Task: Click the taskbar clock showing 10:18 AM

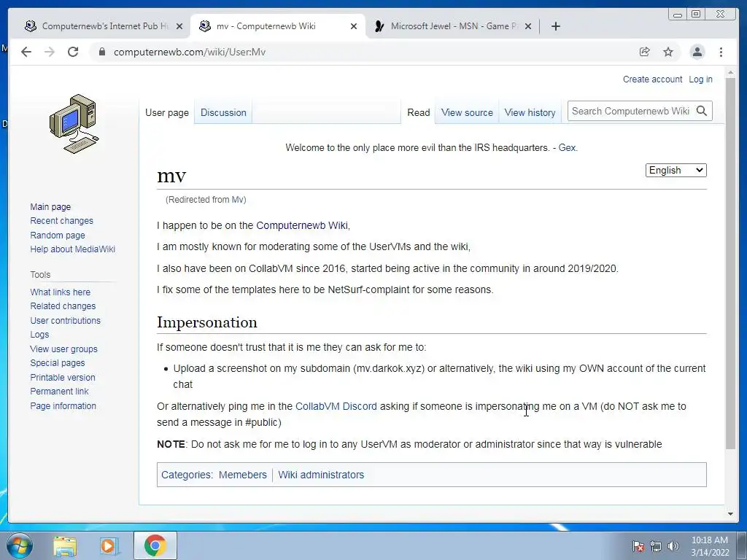Action: [709, 546]
